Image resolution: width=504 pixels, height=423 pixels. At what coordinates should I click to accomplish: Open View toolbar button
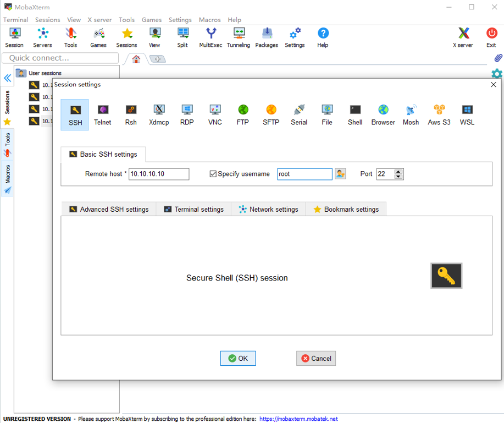154,37
